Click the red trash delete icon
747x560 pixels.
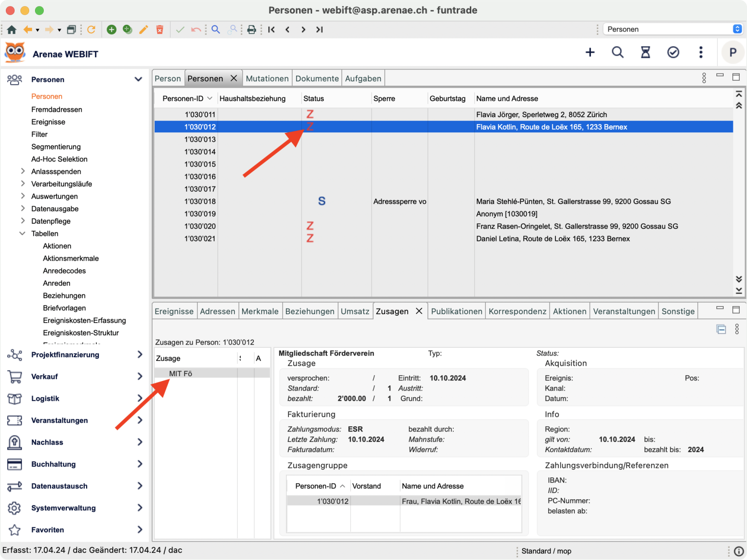click(160, 30)
